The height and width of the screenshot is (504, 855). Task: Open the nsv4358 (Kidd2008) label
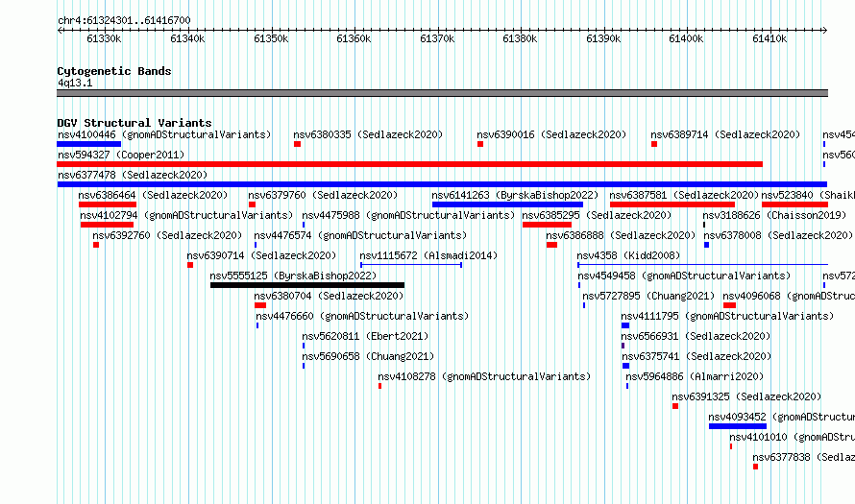628,255
